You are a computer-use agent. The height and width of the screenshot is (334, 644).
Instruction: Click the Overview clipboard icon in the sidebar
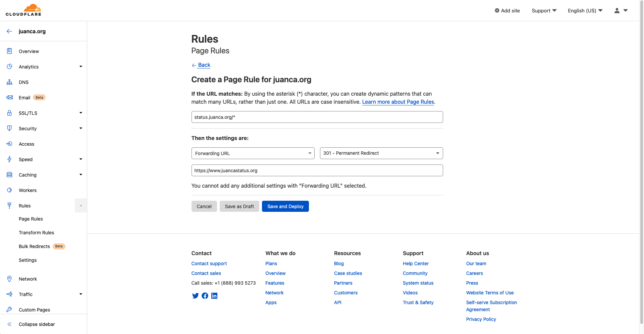point(9,51)
